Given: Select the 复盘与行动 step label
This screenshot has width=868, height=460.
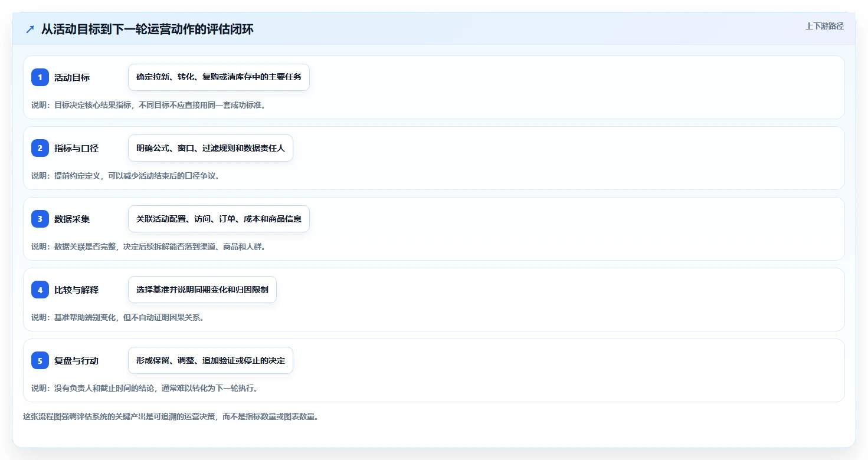Looking at the screenshot, I should click(76, 360).
